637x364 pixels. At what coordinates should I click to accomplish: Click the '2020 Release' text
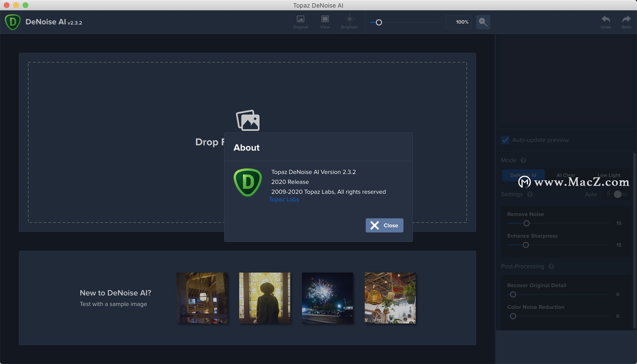(290, 182)
